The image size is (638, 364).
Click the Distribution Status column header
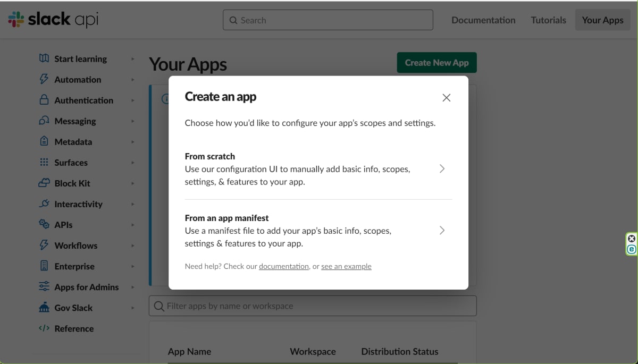pyautogui.click(x=400, y=351)
